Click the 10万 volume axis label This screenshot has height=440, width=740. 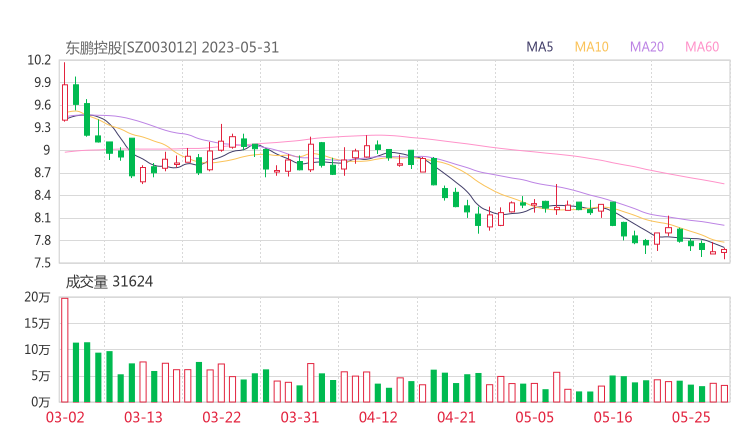(x=37, y=350)
